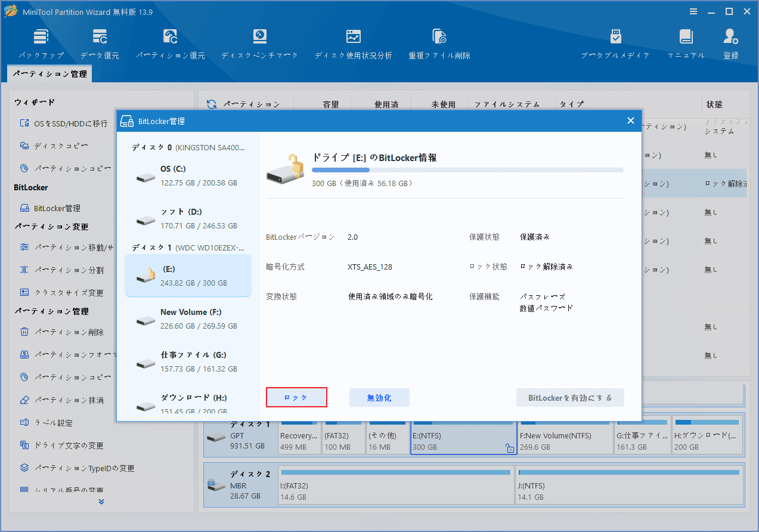Click the XTS_AES_128 encryption value

pyautogui.click(x=370, y=267)
